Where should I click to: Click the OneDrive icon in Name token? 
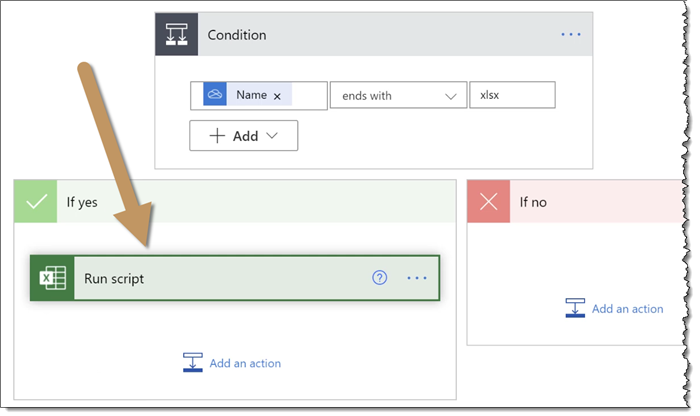[214, 95]
